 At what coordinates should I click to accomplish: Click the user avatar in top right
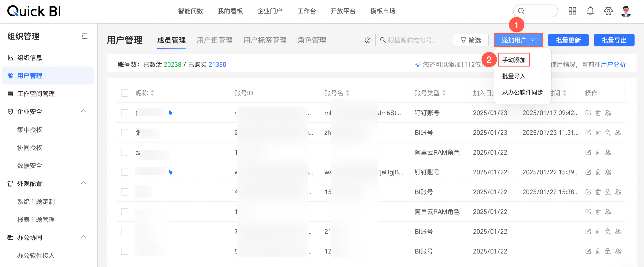tap(626, 11)
